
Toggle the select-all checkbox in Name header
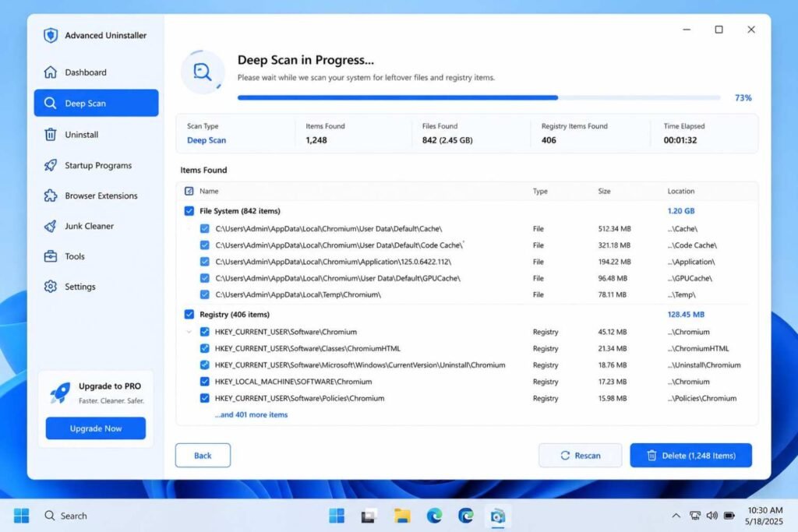tap(189, 192)
